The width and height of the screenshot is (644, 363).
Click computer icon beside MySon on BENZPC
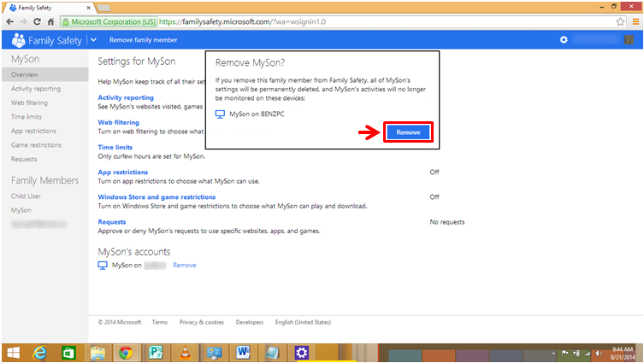220,114
